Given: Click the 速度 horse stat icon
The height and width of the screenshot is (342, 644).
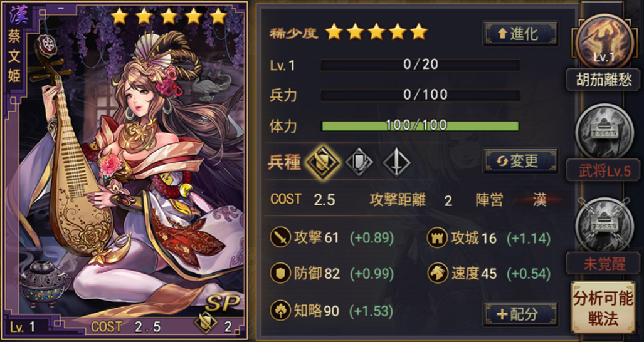Looking at the screenshot, I should (x=437, y=274).
